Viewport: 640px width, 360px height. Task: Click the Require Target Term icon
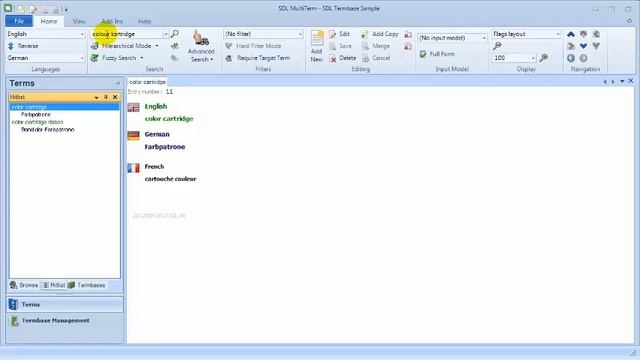[229, 58]
